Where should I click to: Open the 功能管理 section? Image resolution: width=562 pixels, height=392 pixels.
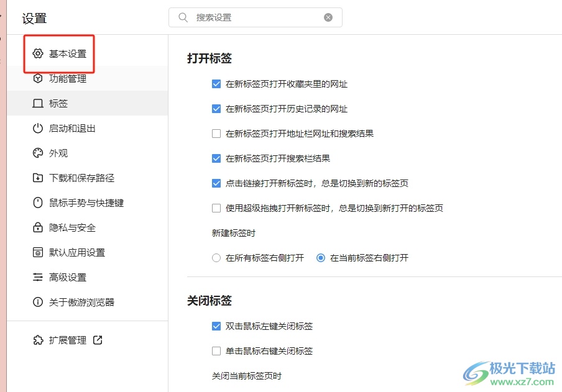[x=67, y=78]
